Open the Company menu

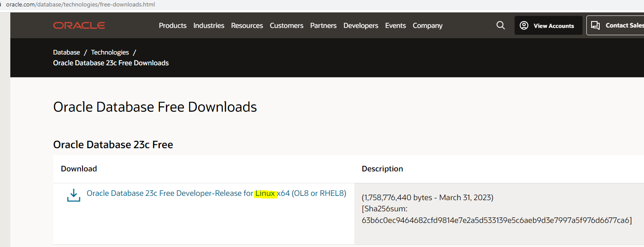click(x=427, y=26)
